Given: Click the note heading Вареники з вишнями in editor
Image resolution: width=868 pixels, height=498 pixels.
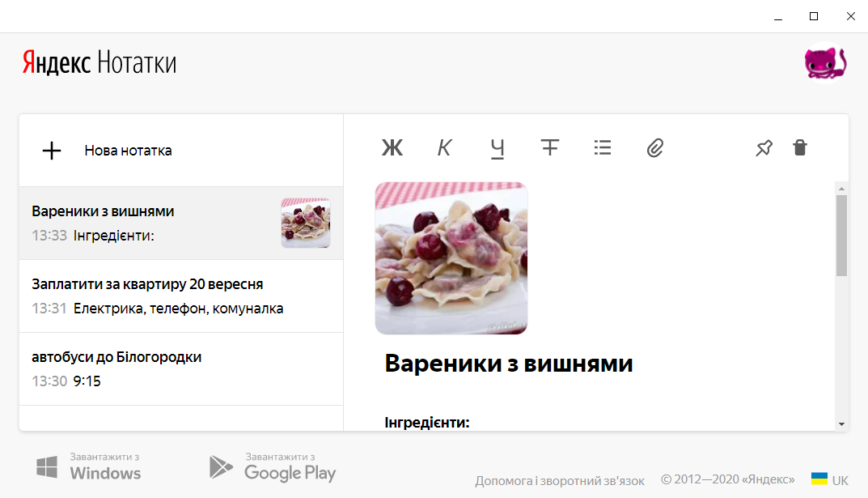Looking at the screenshot, I should coord(509,364).
